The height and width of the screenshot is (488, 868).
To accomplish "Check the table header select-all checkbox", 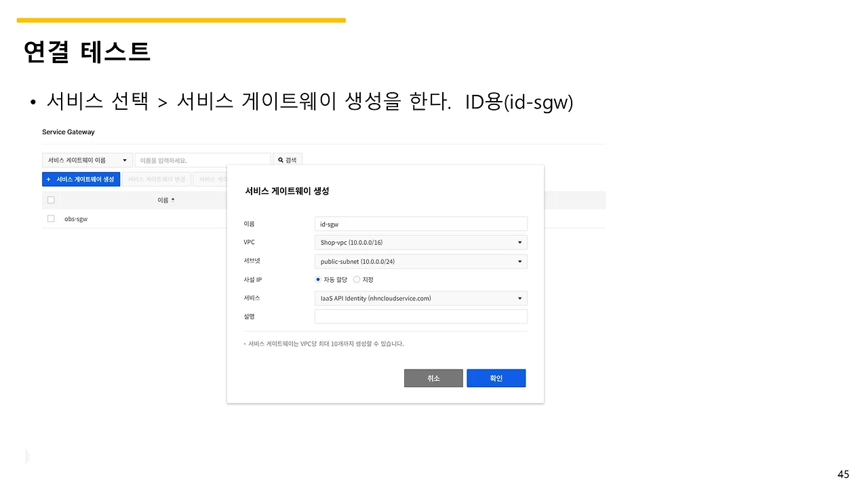I will (x=51, y=199).
